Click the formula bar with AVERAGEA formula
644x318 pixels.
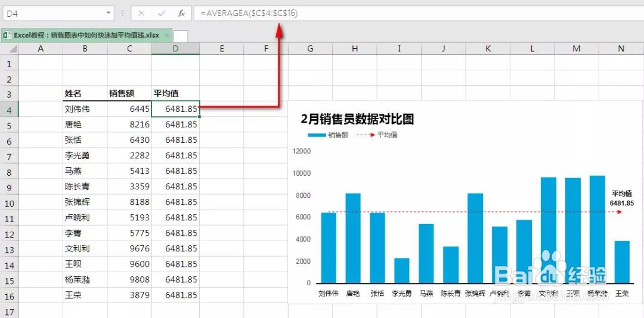[x=419, y=14]
